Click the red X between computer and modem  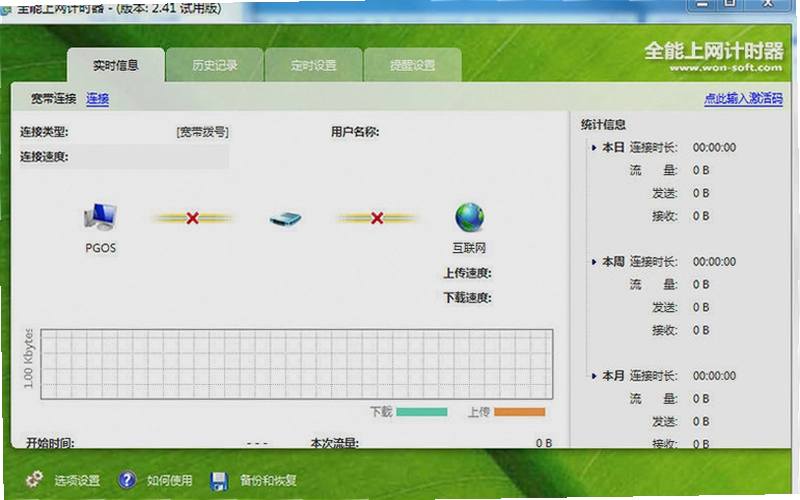click(x=192, y=218)
